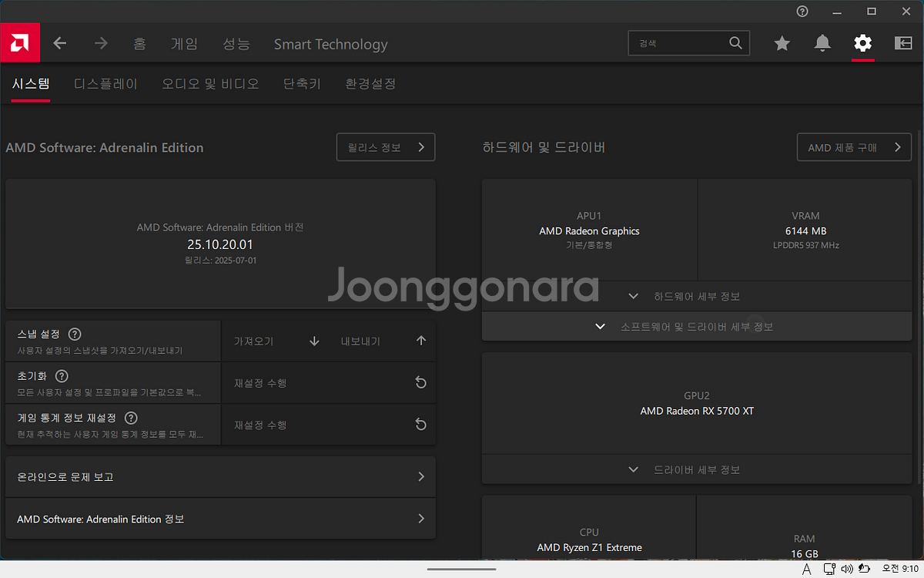
Task: Click the AMD logo icon
Action: tap(20, 43)
